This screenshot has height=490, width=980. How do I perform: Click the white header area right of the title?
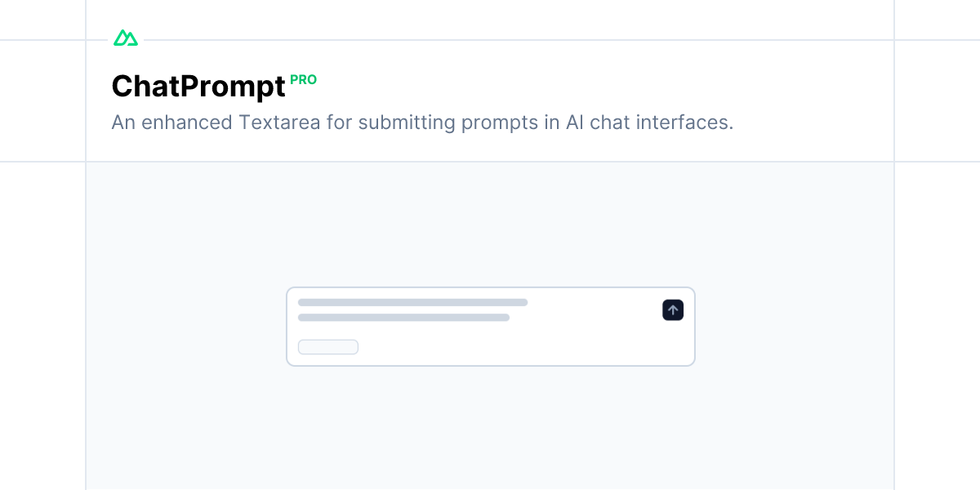pyautogui.click(x=604, y=86)
